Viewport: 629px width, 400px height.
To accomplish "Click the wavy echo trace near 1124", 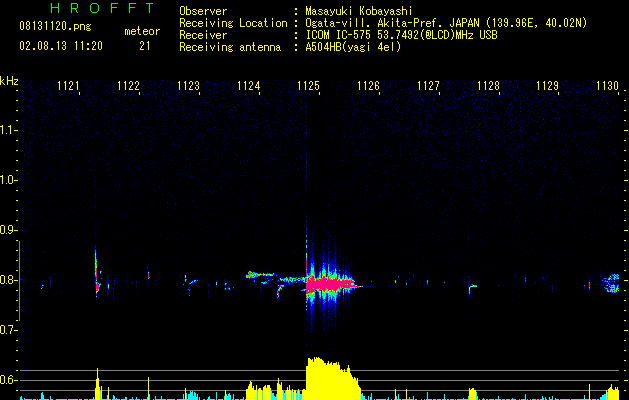I will point(260,275).
